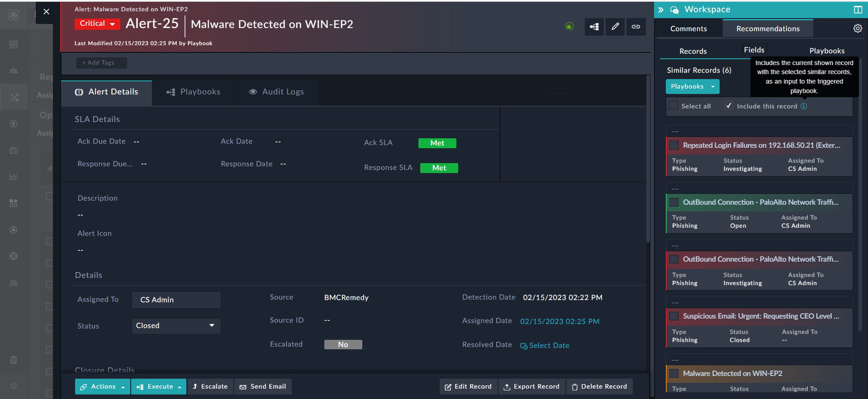868x399 pixels.
Task: Click the Workspace chat bubbles icon
Action: 674,9
